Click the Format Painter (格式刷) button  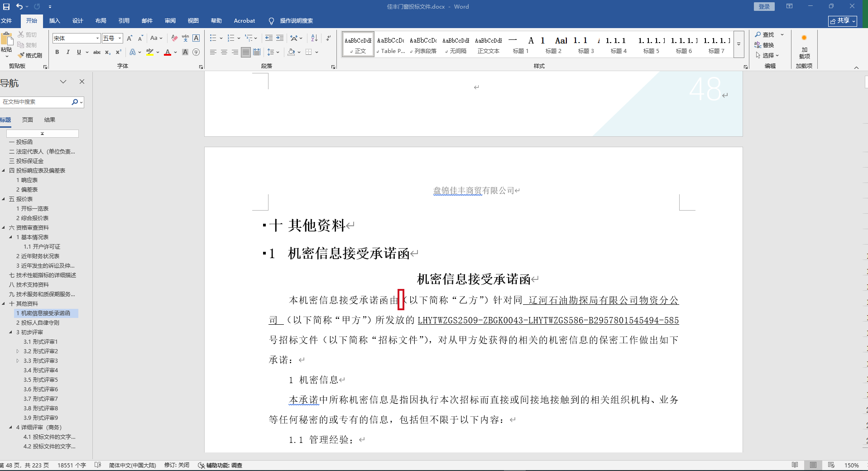30,55
